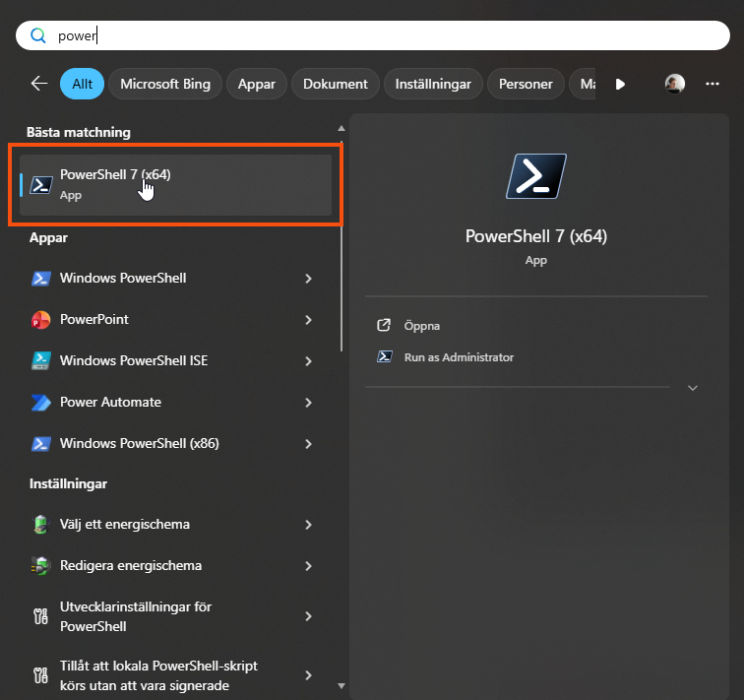The image size is (744, 700).
Task: Choose Run as Administrator for PowerShell 7
Action: click(x=458, y=357)
